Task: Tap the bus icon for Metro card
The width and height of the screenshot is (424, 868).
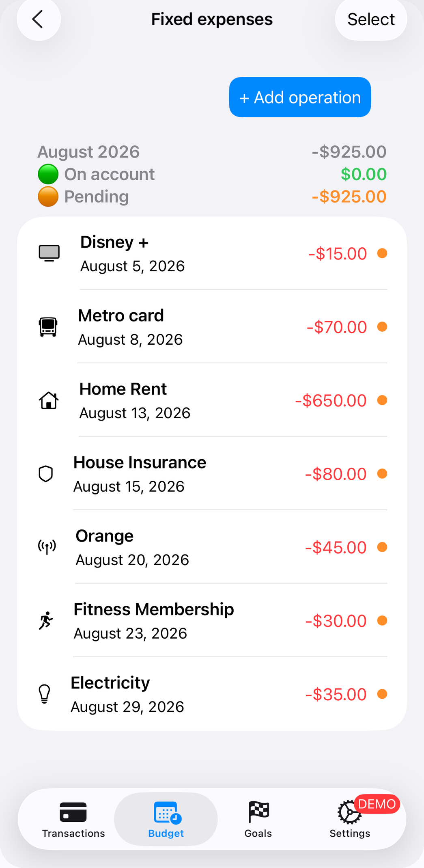Action: pos(48,327)
